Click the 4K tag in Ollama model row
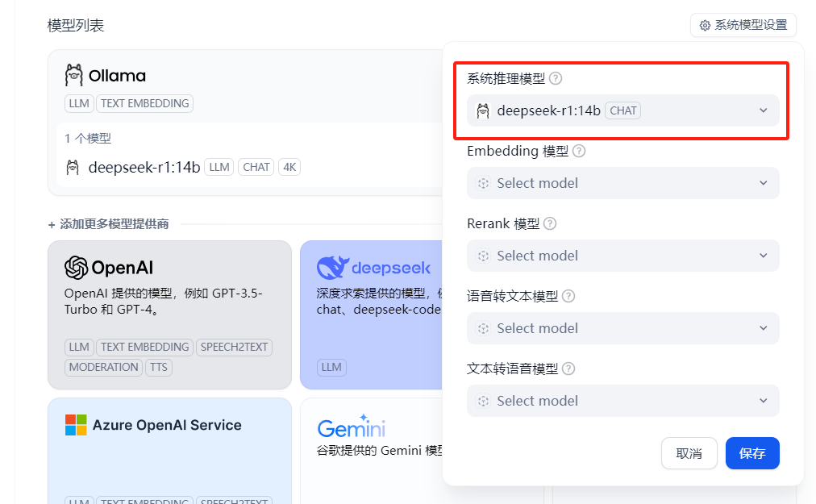 tap(289, 167)
